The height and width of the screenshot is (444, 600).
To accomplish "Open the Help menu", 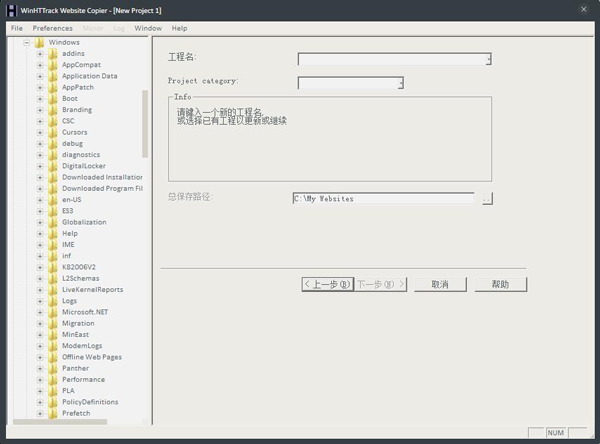I will tap(179, 28).
